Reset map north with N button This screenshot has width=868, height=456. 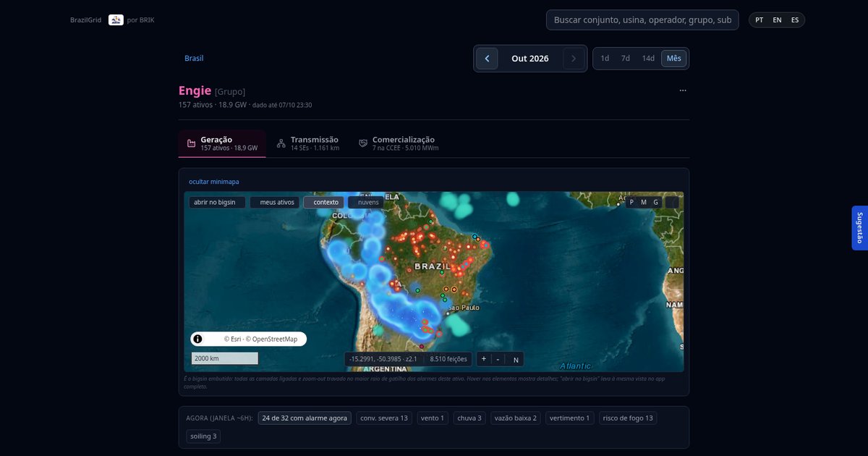pos(516,359)
